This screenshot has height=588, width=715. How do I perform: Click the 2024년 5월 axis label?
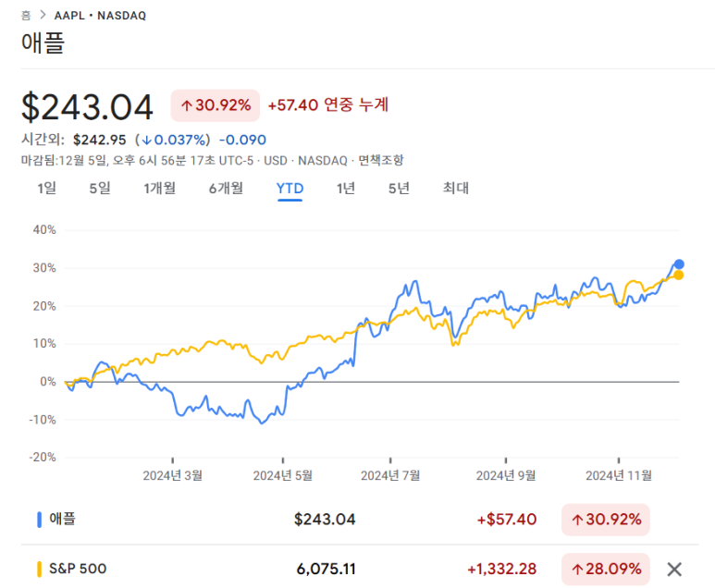pyautogui.click(x=283, y=476)
